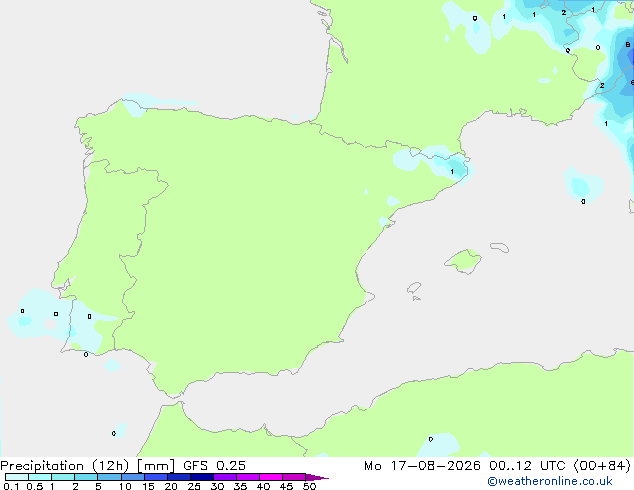Click the purple 30 to 35 mm swatch

click(x=225, y=477)
